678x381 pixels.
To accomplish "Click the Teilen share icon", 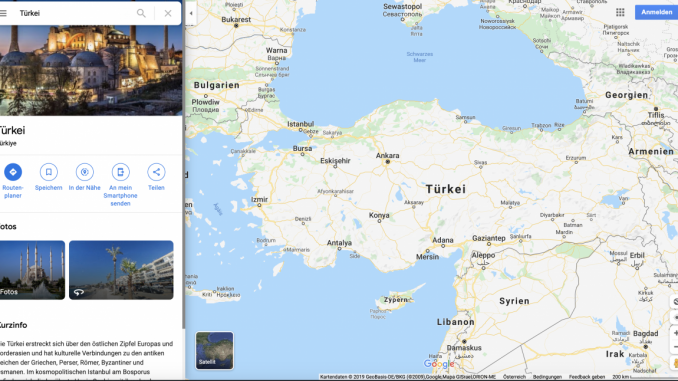I will 156,172.
